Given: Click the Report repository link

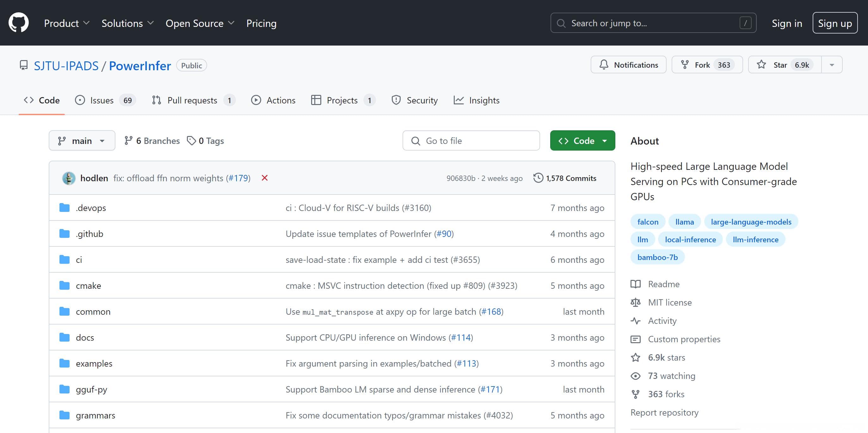Looking at the screenshot, I should 664,412.
